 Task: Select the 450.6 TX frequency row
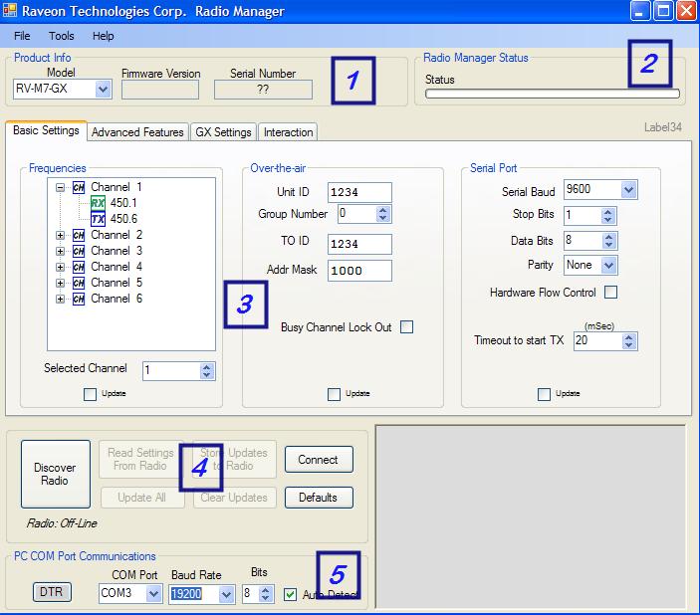(124, 219)
